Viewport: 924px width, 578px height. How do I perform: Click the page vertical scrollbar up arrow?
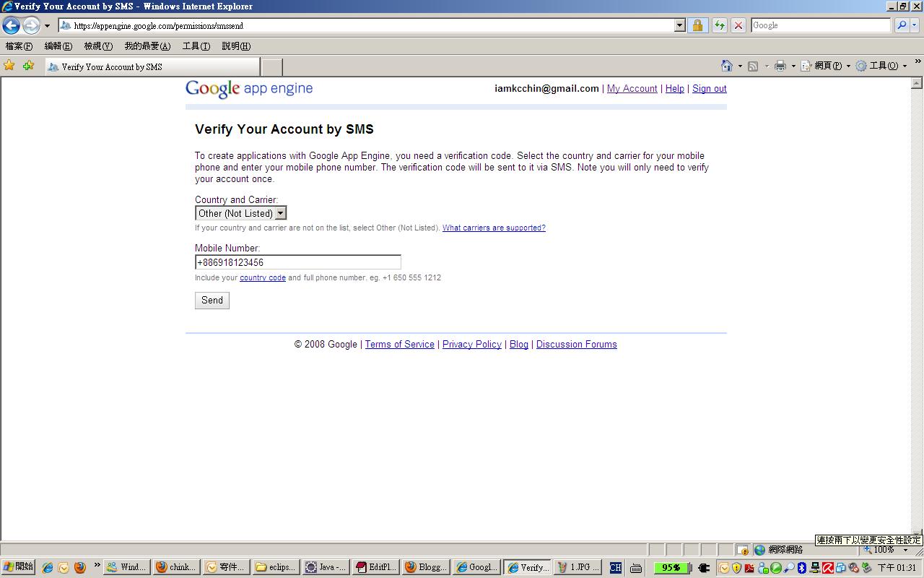917,84
